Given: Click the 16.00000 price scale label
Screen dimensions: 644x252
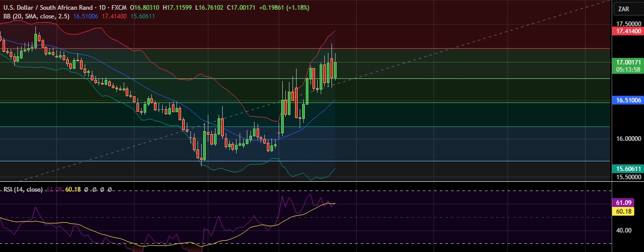Looking at the screenshot, I should pos(629,138).
